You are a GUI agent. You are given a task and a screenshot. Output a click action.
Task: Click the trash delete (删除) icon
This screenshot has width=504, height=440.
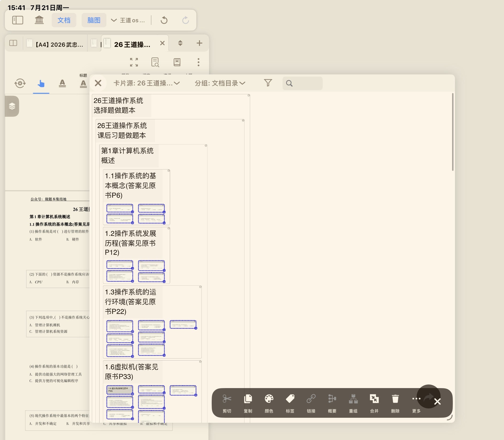(395, 399)
